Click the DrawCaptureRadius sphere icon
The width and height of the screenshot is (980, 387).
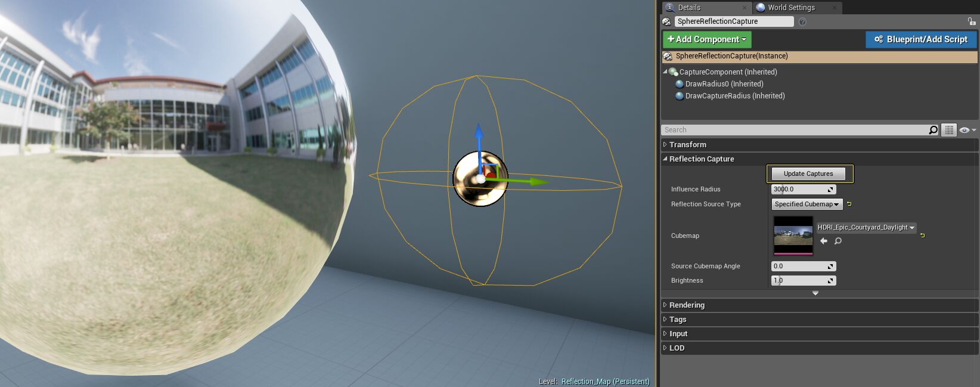pos(679,96)
